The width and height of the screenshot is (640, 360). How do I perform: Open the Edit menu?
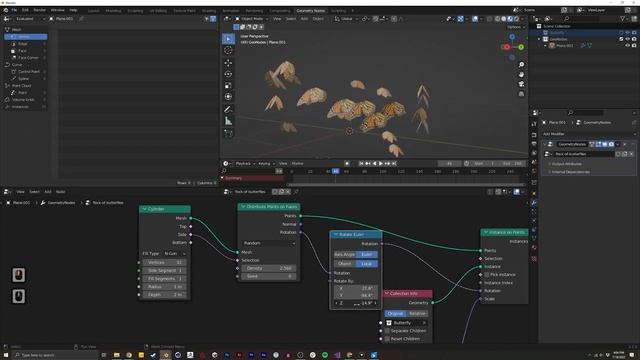(25, 10)
